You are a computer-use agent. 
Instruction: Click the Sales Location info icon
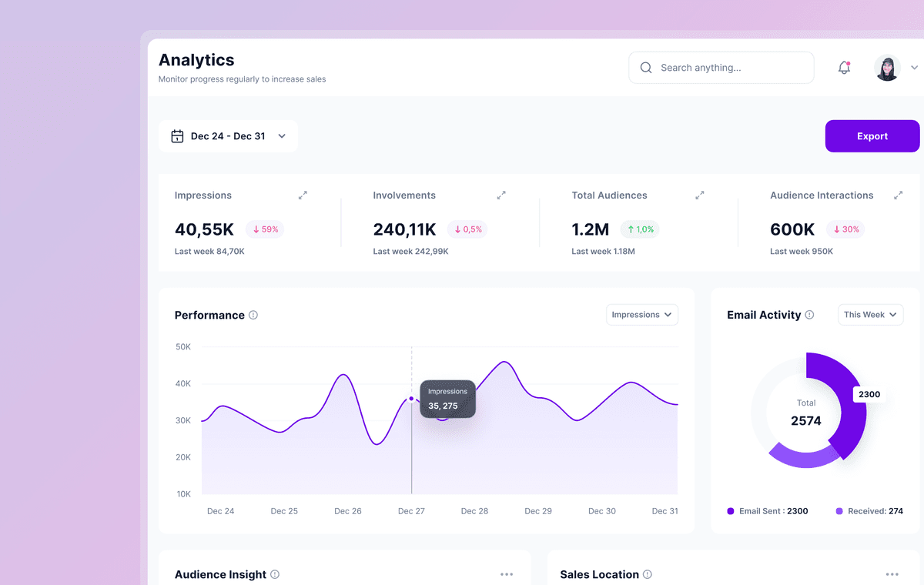(x=648, y=574)
